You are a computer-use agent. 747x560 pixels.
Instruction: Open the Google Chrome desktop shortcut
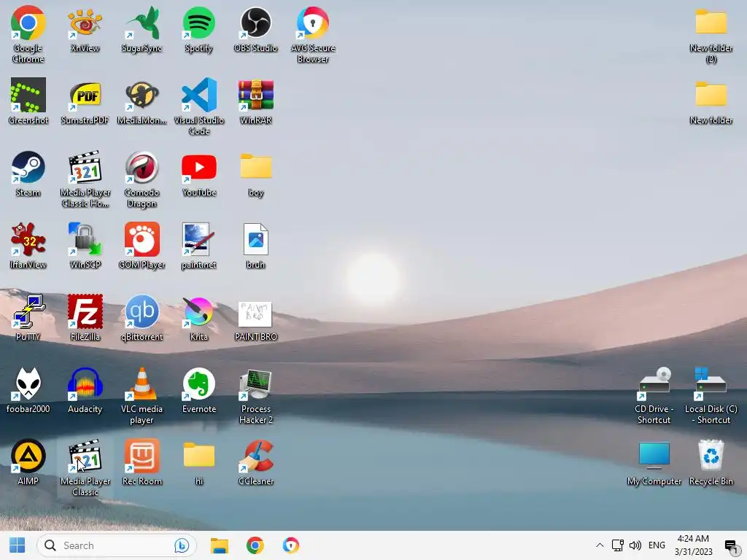[x=28, y=23]
